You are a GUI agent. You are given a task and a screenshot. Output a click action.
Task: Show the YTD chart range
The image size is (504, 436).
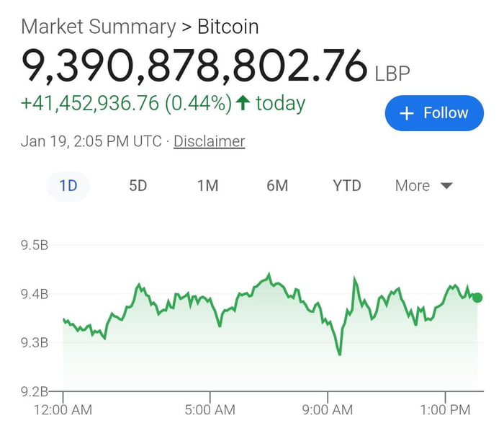347,186
